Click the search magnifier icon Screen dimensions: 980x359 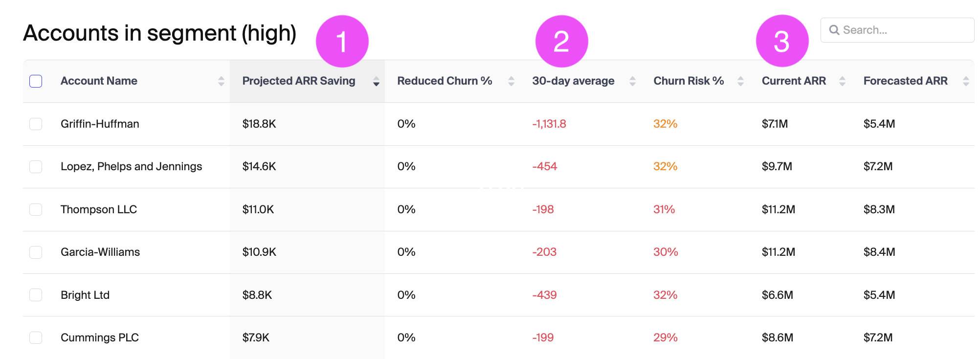[834, 30]
